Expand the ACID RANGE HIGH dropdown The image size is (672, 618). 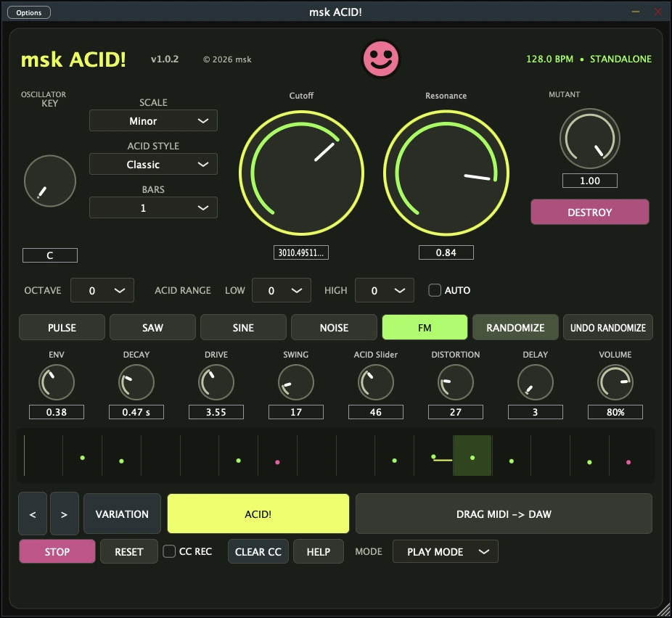coord(385,290)
